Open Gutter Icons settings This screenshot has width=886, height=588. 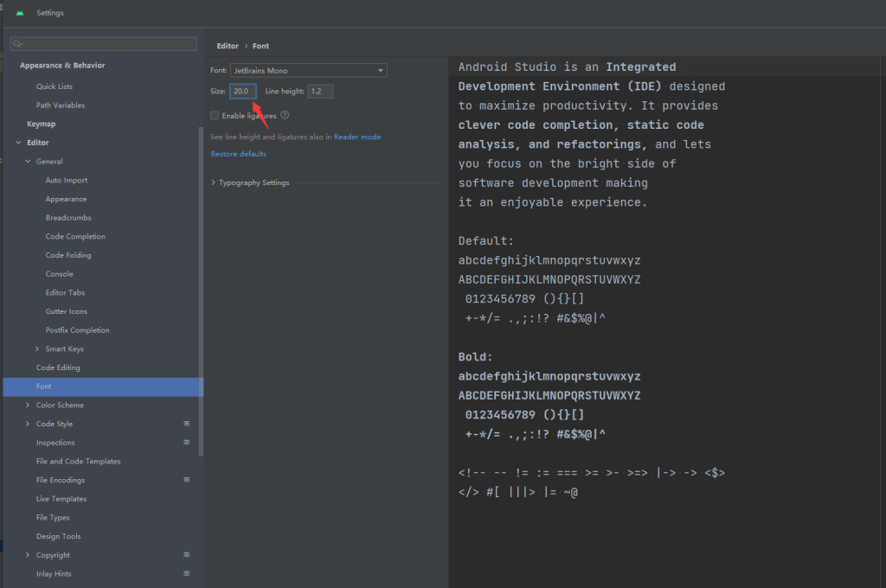(x=66, y=311)
